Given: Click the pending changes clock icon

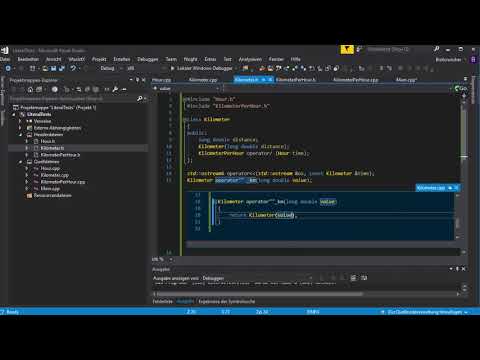Looking at the screenshot, I should point(55,89).
